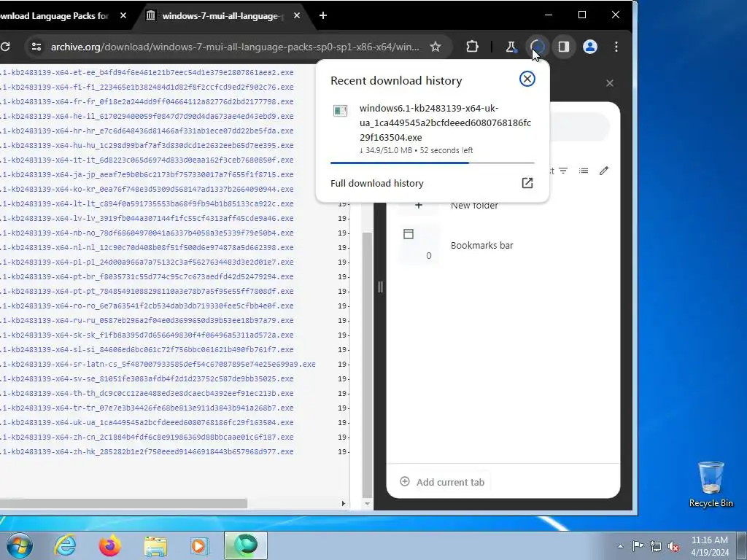This screenshot has width=747, height=560.
Task: Open the Chrome profile avatar
Action: pos(589,47)
